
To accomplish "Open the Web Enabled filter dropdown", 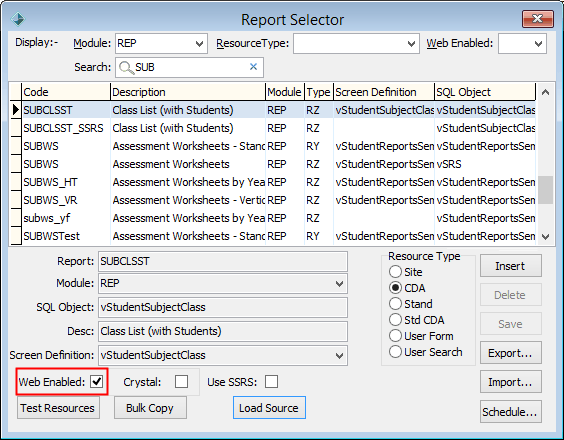I will tap(538, 44).
